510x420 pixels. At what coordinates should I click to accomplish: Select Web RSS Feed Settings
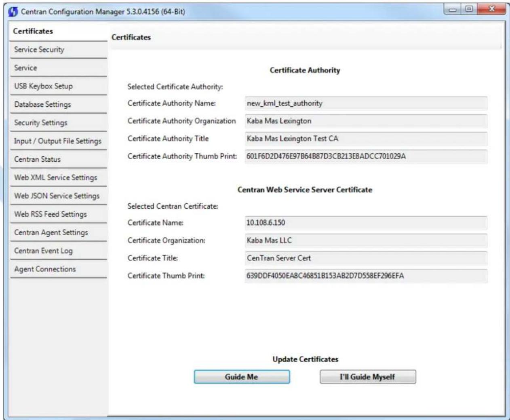(59, 214)
